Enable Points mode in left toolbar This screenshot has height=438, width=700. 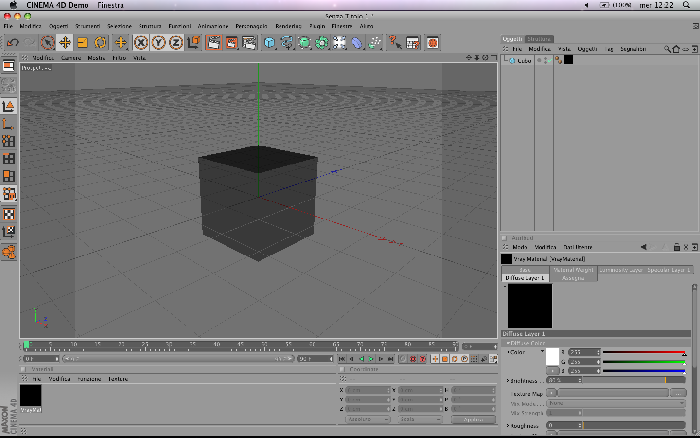tap(8, 141)
